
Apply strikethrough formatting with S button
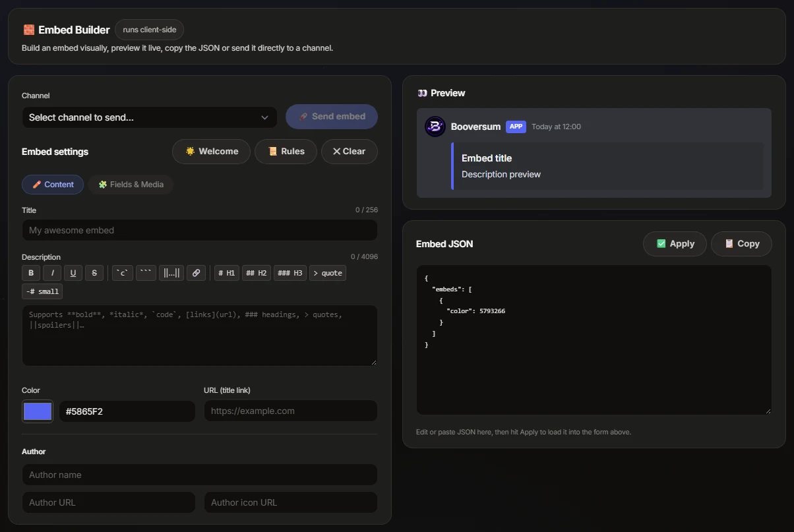click(94, 273)
